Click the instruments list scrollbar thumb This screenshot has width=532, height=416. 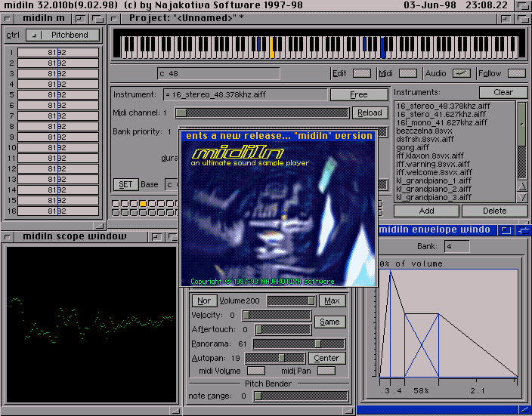pyautogui.click(x=522, y=125)
